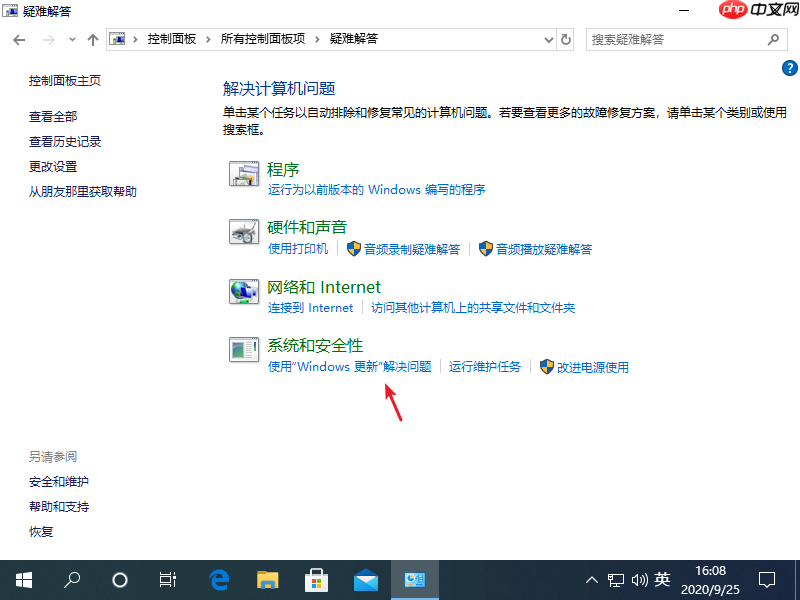
Task: Open the blue help question mark icon
Action: 789,68
